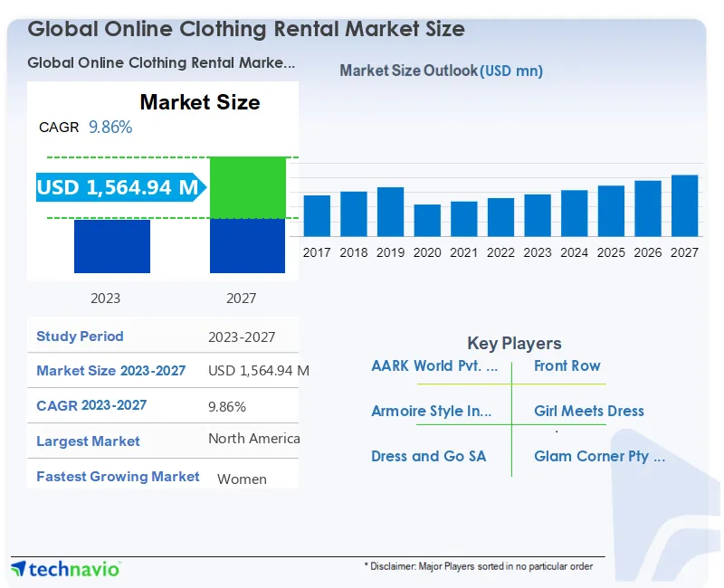Image resolution: width=724 pixels, height=588 pixels.
Task: Click the 'North America' value
Action: (x=254, y=439)
